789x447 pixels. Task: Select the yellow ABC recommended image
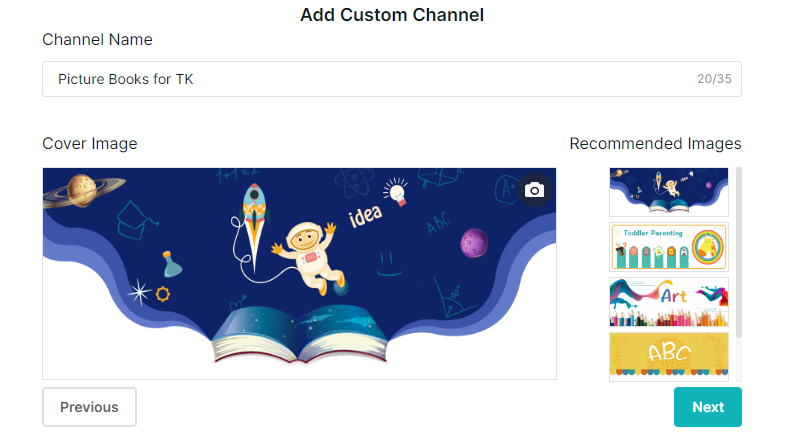pos(668,355)
